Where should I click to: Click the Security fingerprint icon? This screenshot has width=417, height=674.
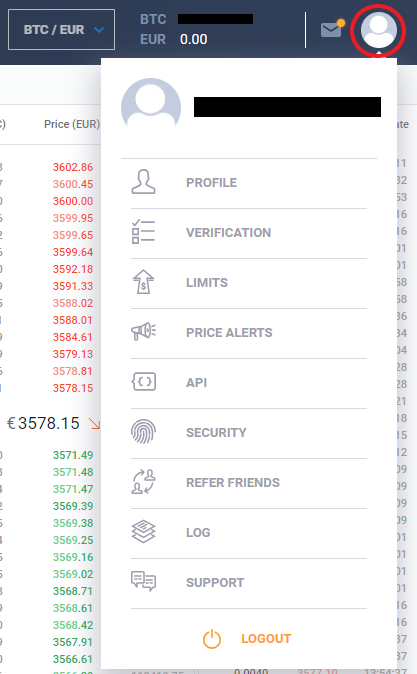[144, 432]
